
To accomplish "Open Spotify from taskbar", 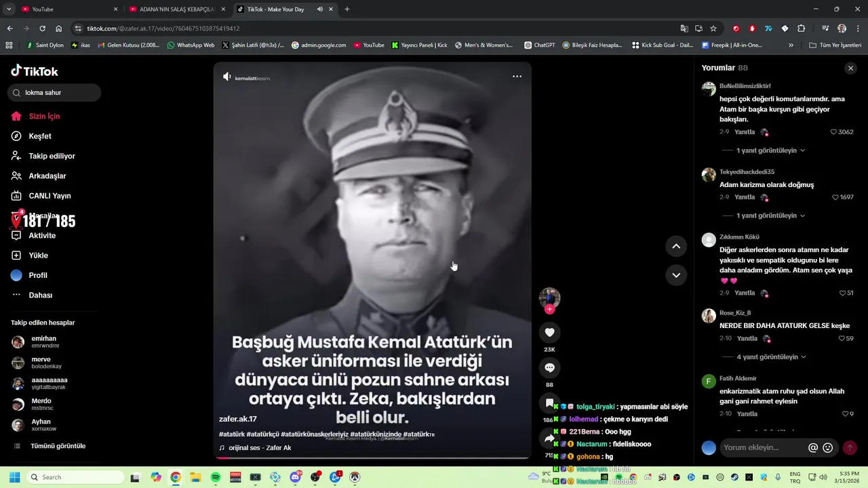I will (216, 477).
